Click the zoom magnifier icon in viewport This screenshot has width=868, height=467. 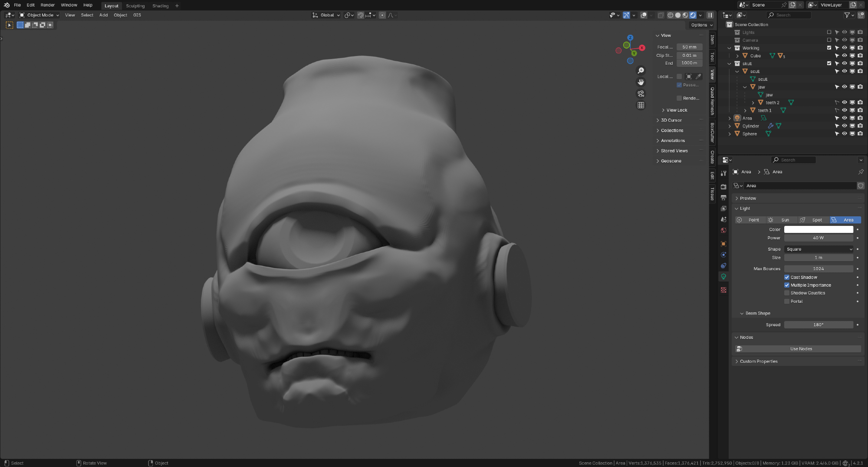click(641, 71)
